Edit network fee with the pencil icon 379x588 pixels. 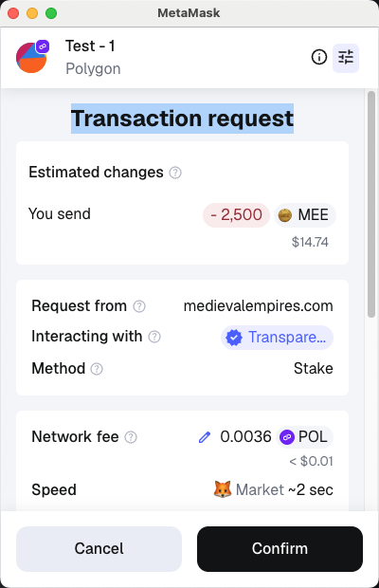pos(205,437)
